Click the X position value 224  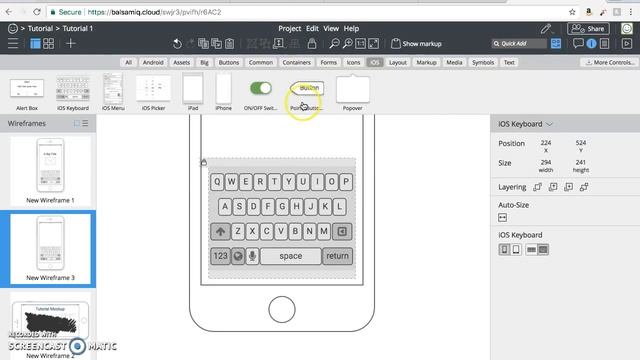pyautogui.click(x=546, y=143)
